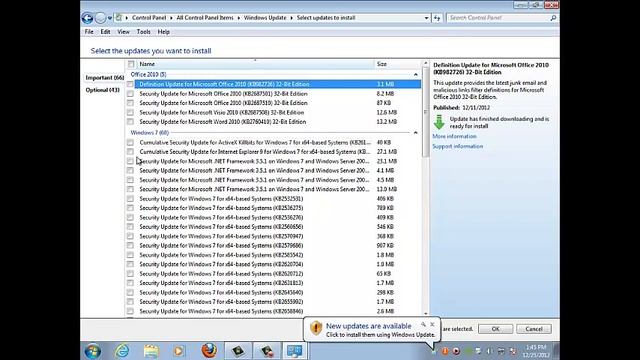
Task: Open the Support information link
Action: (458, 146)
